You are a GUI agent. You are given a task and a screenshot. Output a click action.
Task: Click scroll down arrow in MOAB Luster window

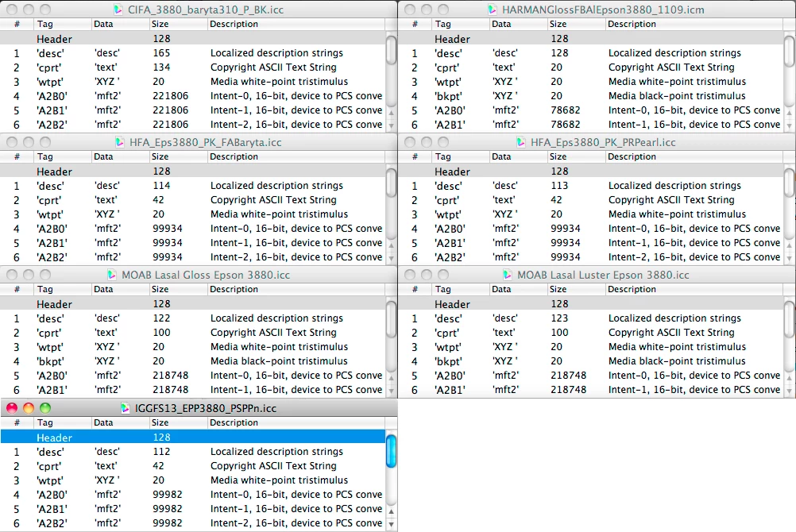click(790, 391)
